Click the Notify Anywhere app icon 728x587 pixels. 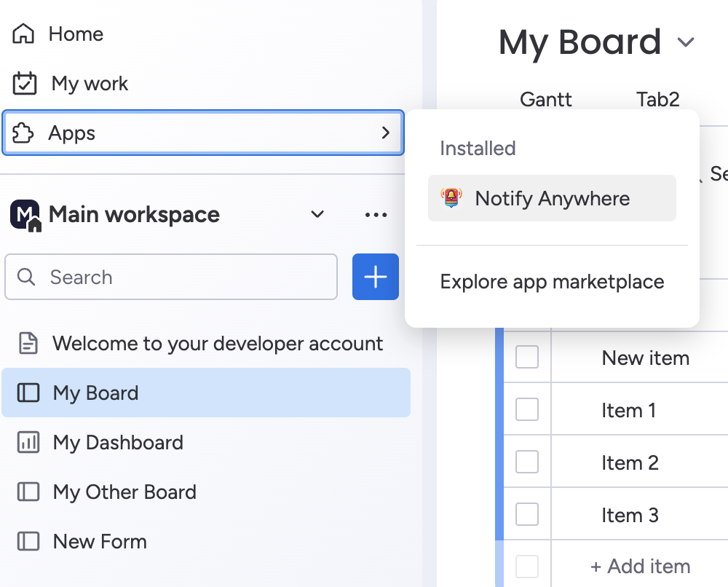(x=451, y=197)
